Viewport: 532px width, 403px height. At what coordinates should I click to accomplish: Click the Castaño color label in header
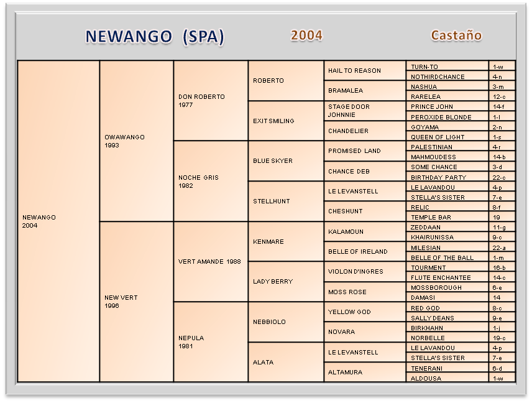(x=456, y=35)
